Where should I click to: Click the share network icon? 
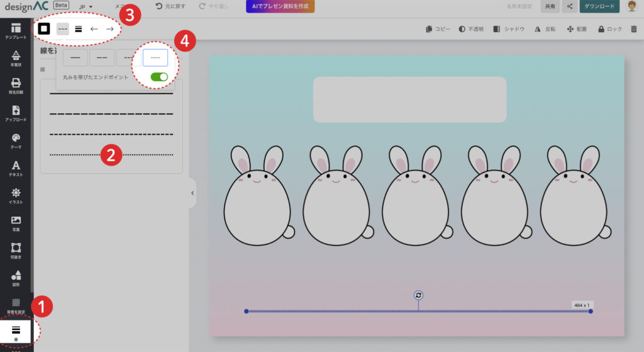(570, 7)
